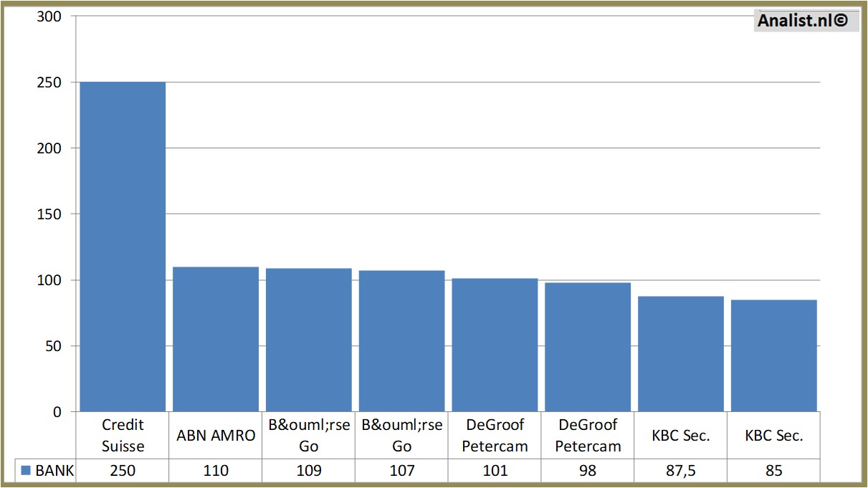The width and height of the screenshot is (868, 488).
Task: Click the value 107 in data table
Action: pos(402,471)
